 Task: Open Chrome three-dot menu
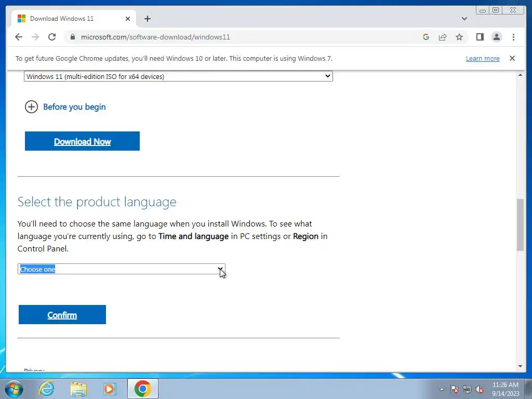(513, 37)
